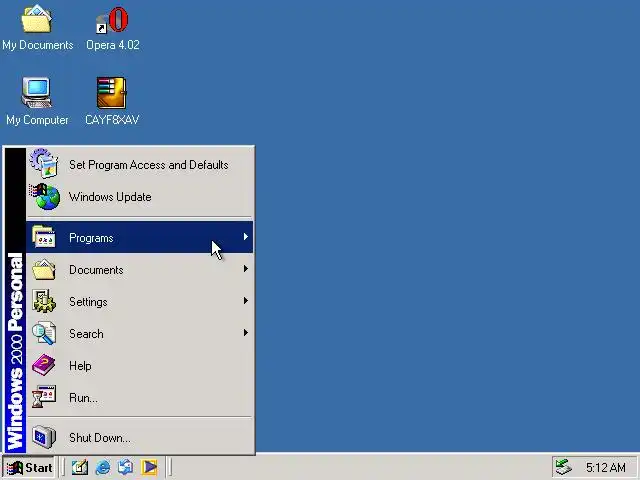The width and height of the screenshot is (640, 480).
Task: Click the Programs folder icon
Action: click(44, 237)
